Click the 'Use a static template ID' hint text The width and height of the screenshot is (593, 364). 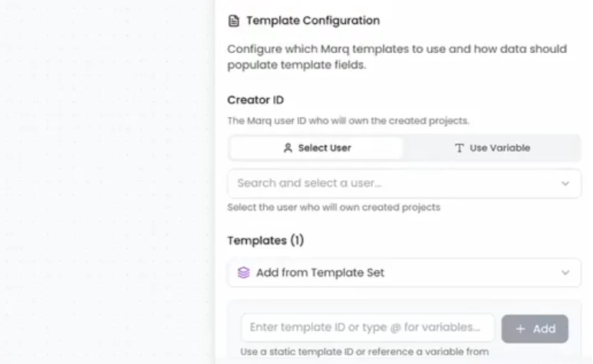point(364,353)
